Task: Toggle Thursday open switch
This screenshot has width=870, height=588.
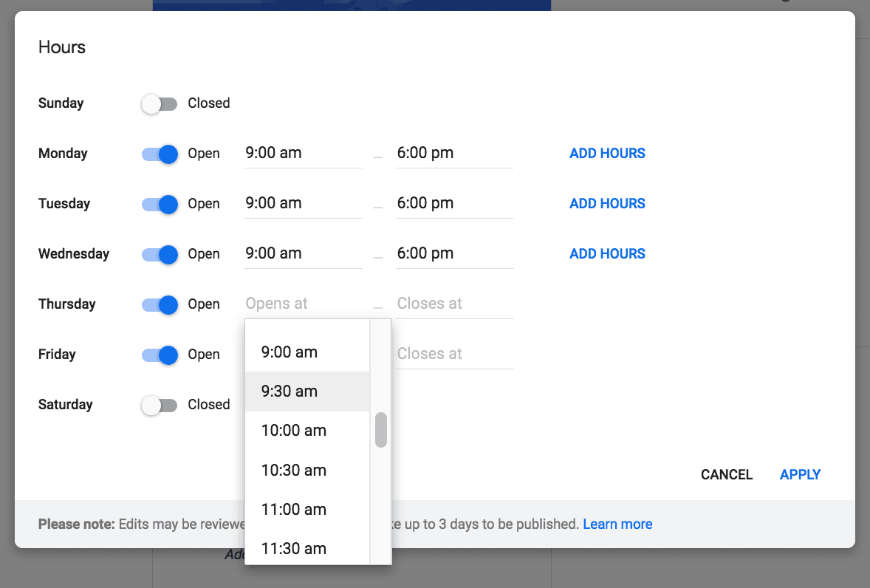Action: pyautogui.click(x=160, y=304)
